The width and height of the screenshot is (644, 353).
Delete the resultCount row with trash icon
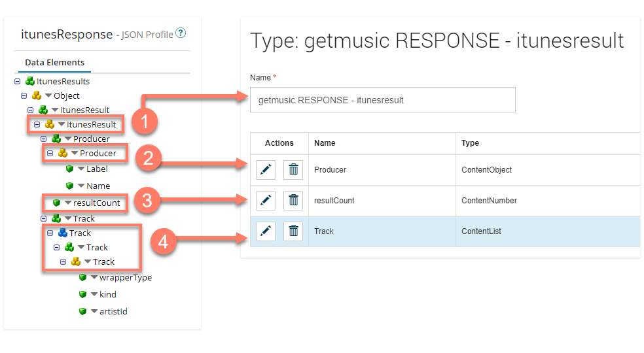click(293, 200)
